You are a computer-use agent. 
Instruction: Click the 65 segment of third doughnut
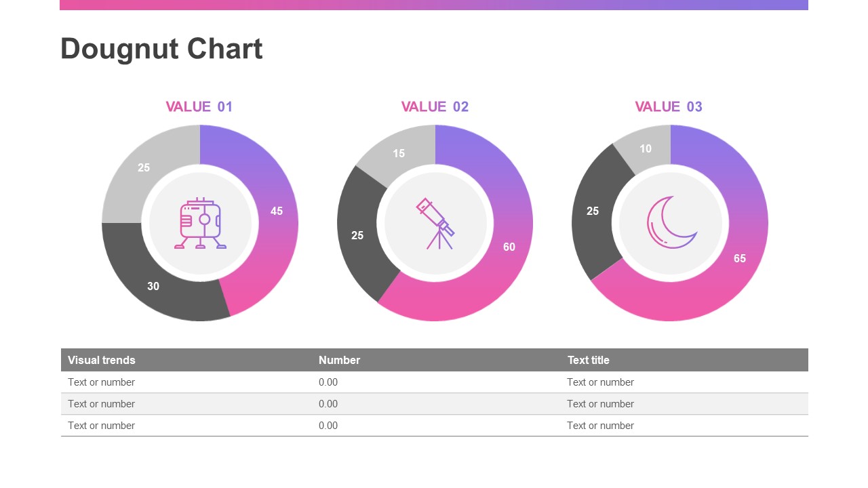(x=739, y=258)
